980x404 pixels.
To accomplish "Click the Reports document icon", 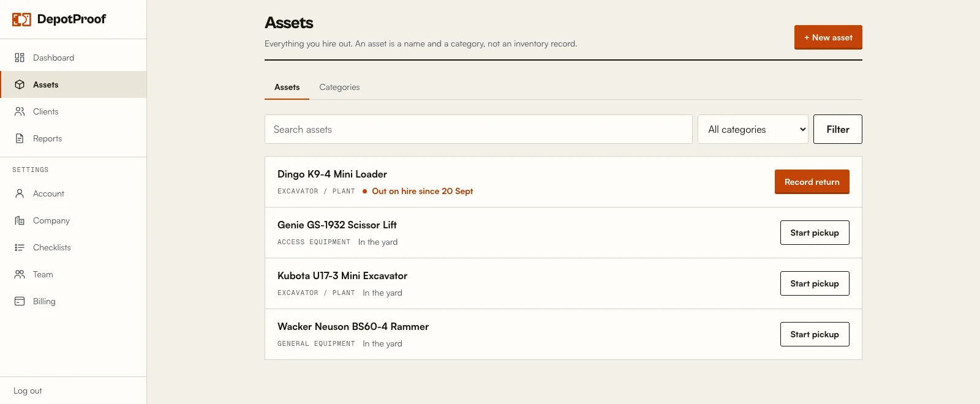I will (20, 138).
